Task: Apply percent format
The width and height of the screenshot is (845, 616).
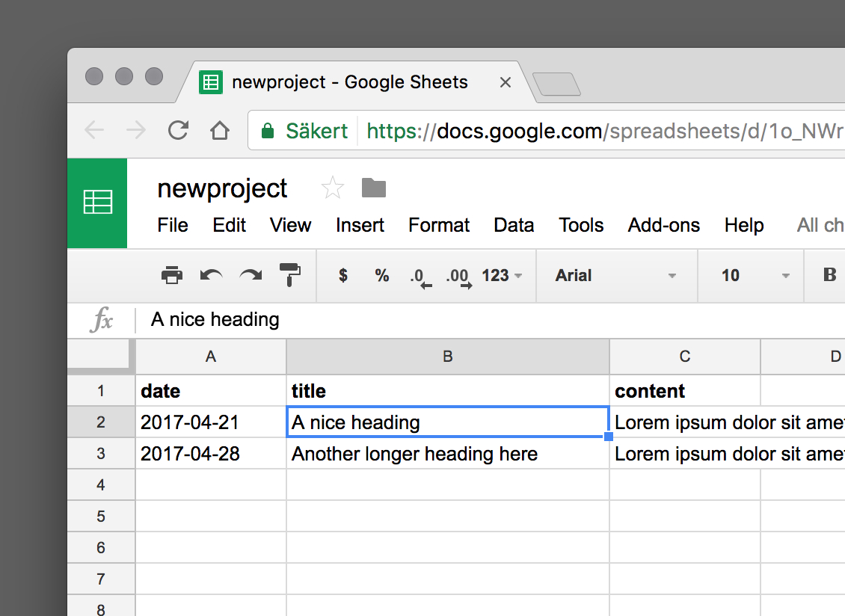Action: point(382,275)
